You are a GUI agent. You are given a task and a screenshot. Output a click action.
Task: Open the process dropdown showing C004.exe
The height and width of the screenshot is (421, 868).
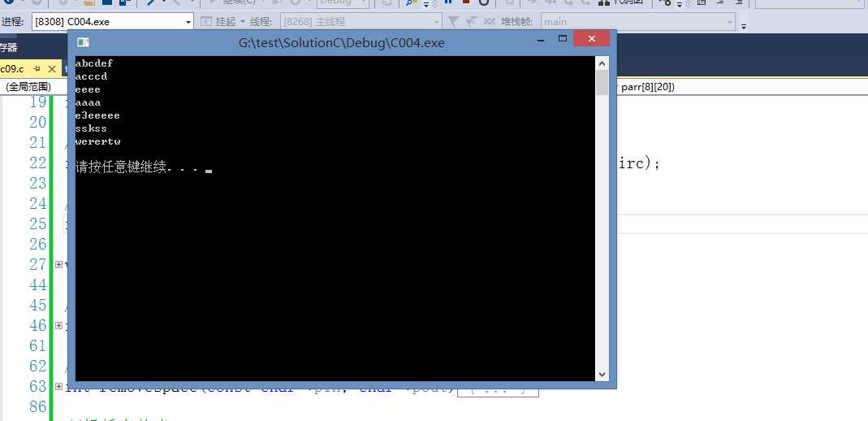(113, 22)
